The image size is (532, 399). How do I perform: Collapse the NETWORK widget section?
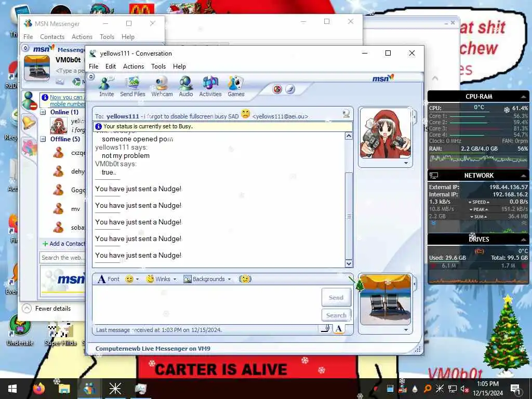[524, 176]
